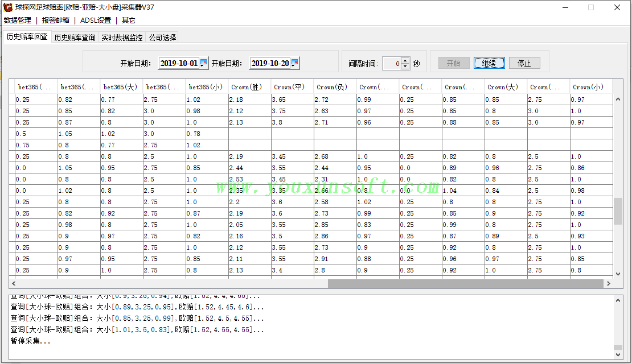Screen dimensions: 632x364
Task: Decrease interval time with down arrow
Action: pyautogui.click(x=405, y=66)
